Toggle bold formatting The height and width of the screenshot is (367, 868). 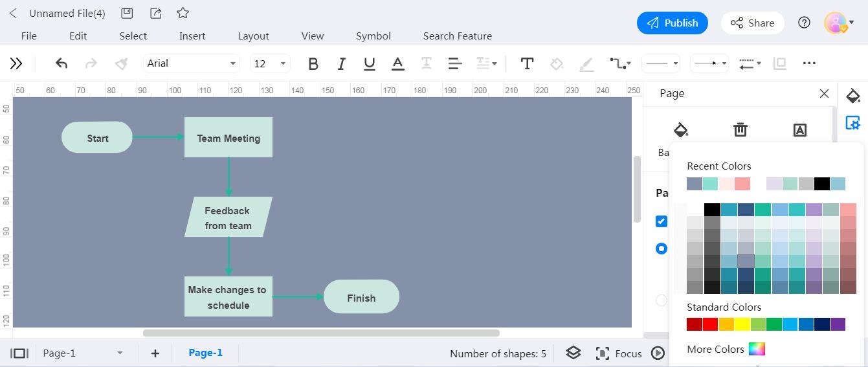coord(313,63)
